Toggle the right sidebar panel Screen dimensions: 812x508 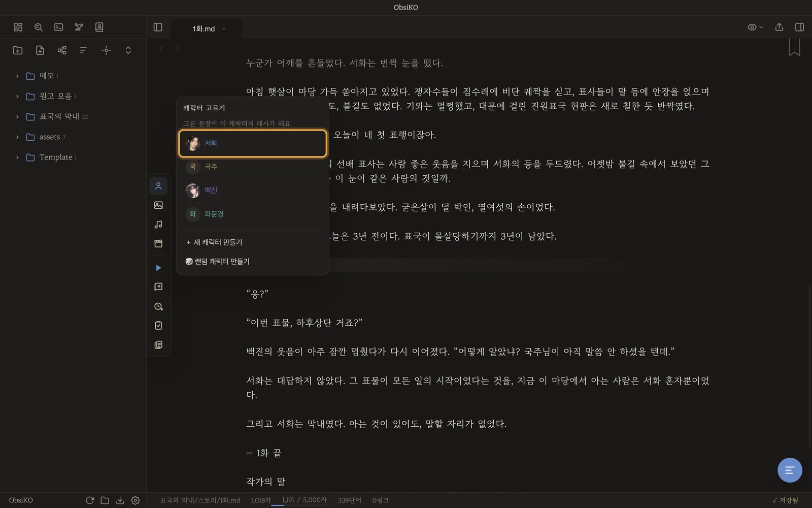[799, 27]
